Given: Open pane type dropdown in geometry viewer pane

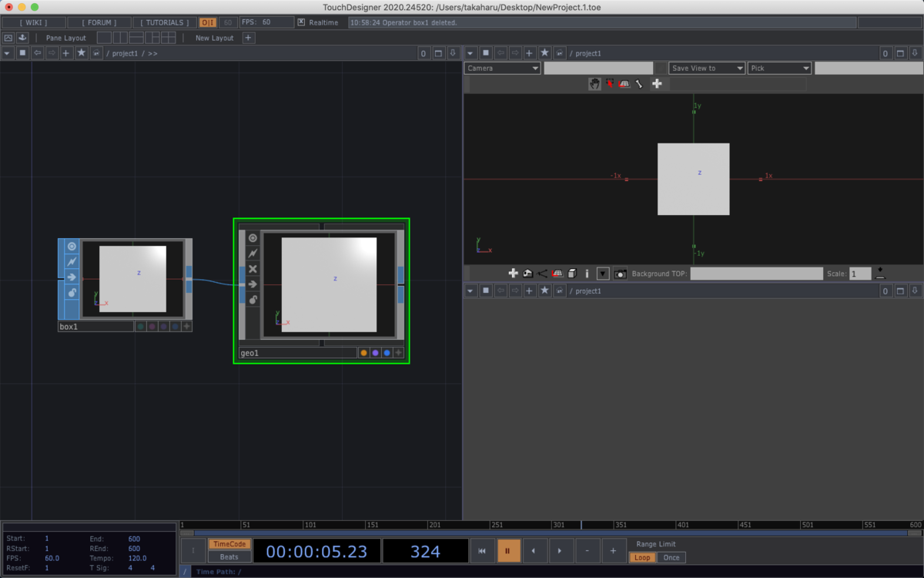Looking at the screenshot, I should point(470,53).
